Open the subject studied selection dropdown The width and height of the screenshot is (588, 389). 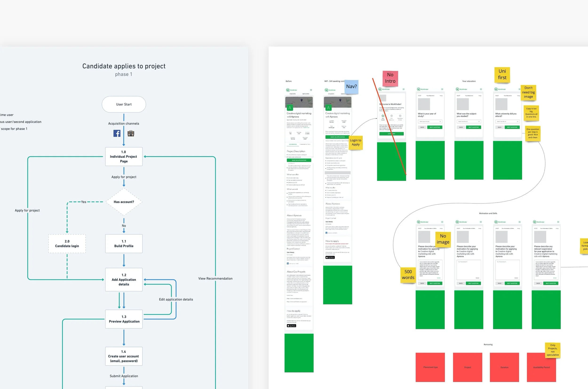coord(469,122)
